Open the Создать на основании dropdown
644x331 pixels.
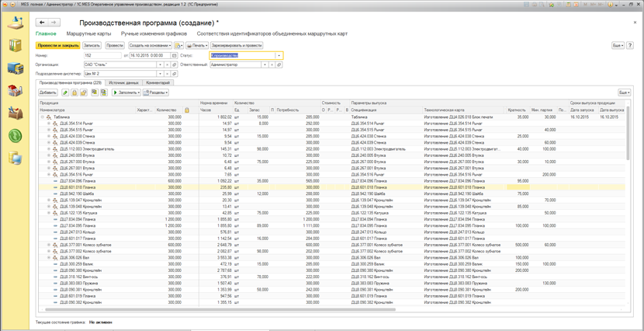(149, 46)
